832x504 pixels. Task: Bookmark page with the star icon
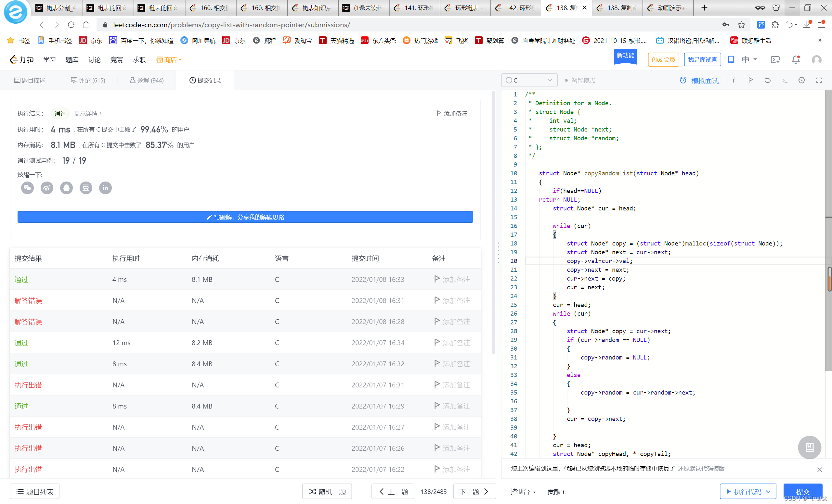(x=741, y=25)
